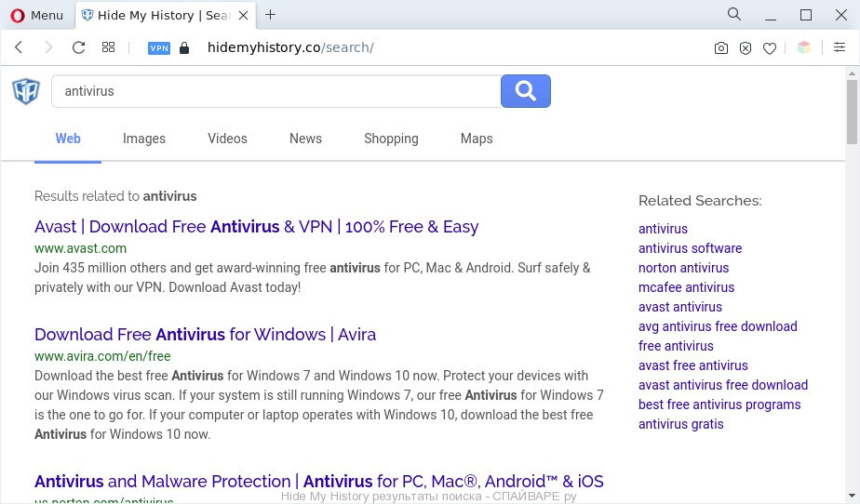Select related search 'best free antivirus programs'
Screen dimensions: 860x504
click(x=719, y=405)
